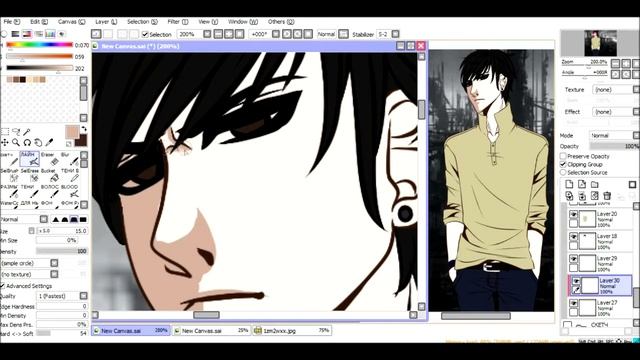Select the Eyedropper color picker tool
This screenshot has width=640, height=360.
49,142
